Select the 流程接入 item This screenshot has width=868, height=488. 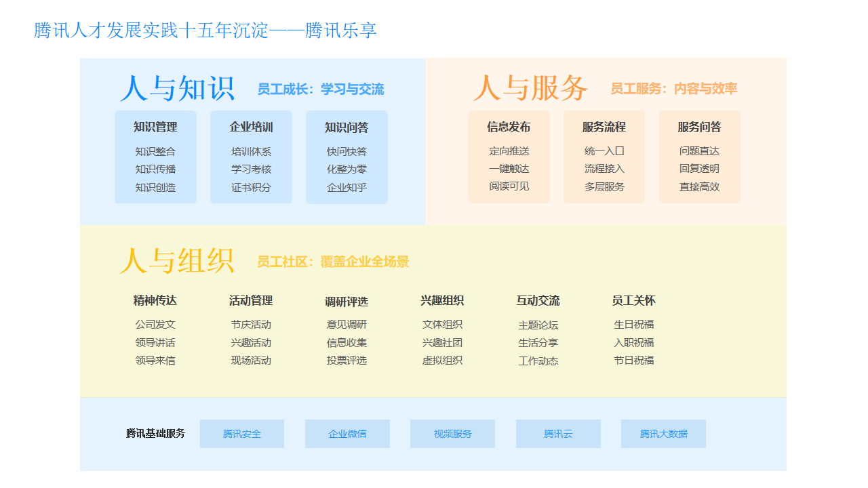(604, 168)
